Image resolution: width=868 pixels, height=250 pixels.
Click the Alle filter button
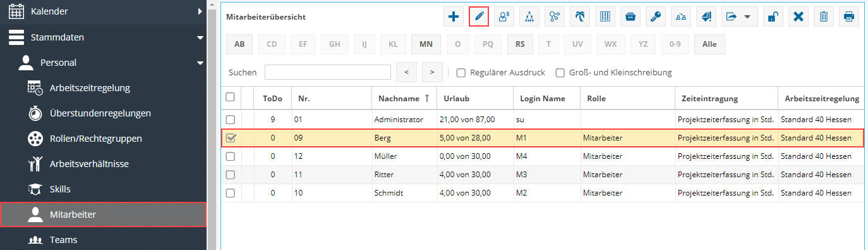709,44
